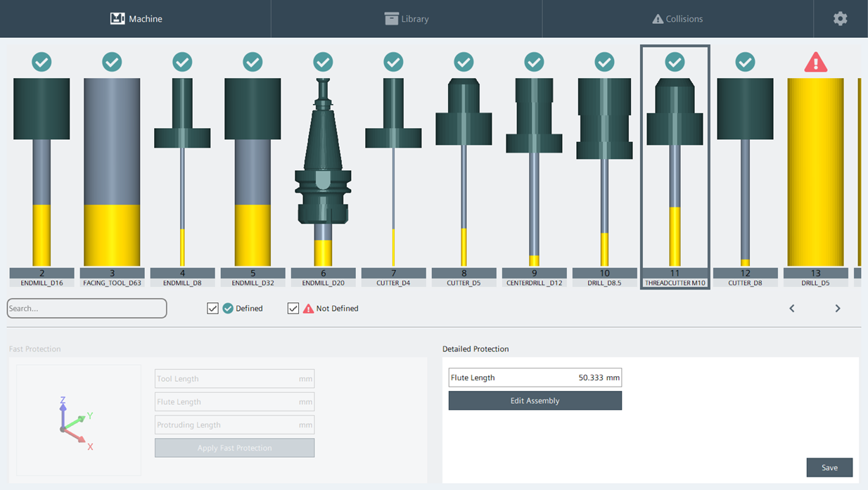Select the ENDMILL_D8 tool model in slot 4
The image size is (868, 490).
click(x=182, y=172)
